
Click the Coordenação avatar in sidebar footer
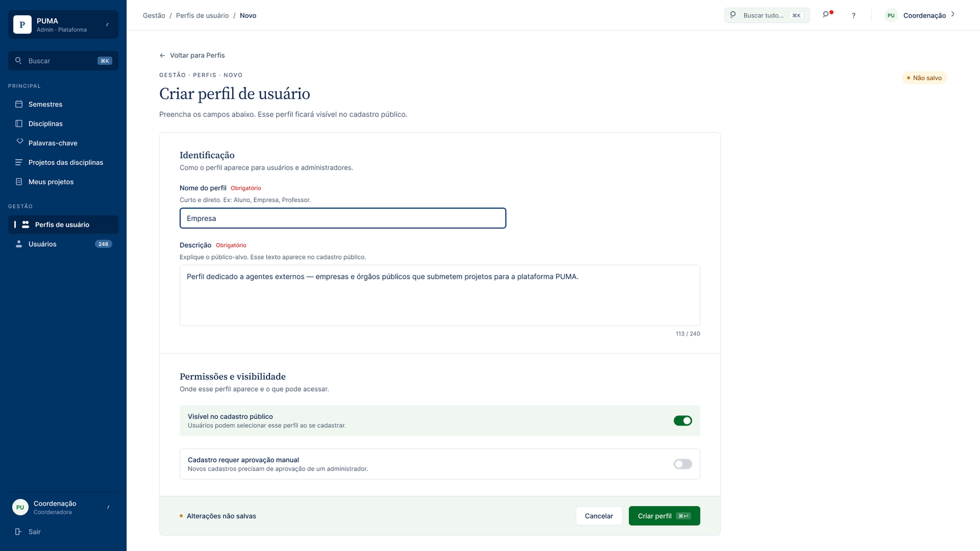(x=20, y=508)
